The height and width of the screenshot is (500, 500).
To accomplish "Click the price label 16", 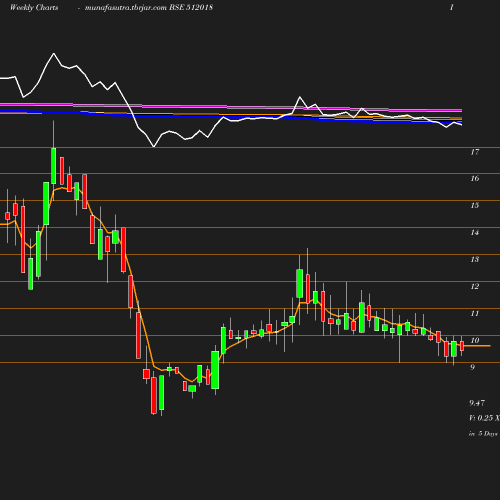I will (x=475, y=178).
